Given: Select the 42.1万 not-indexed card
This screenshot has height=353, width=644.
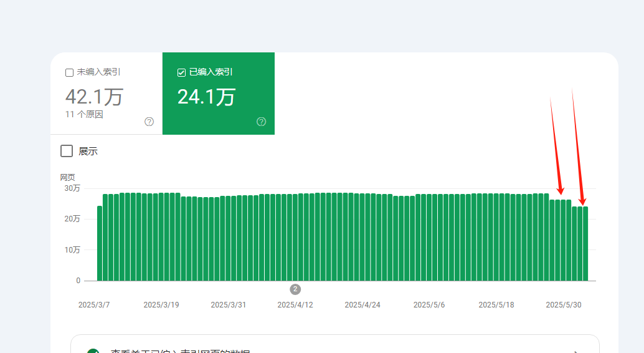Looking at the screenshot, I should coord(107,94).
